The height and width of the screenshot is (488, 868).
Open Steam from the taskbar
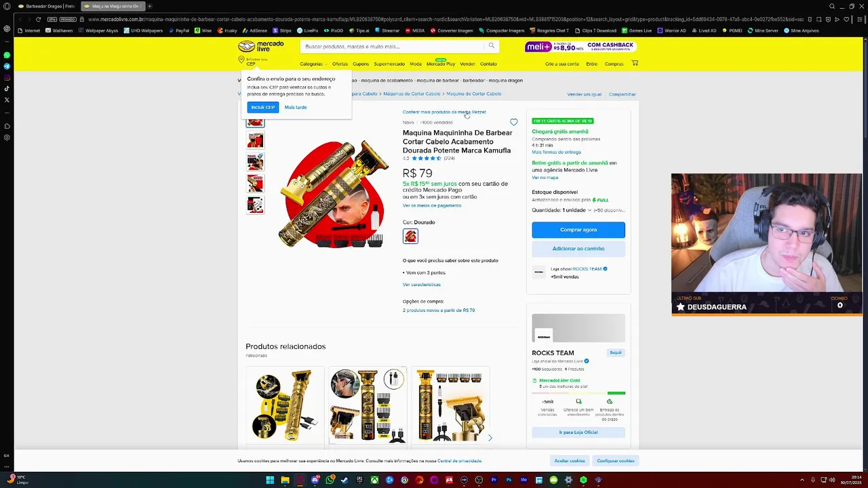[x=344, y=480]
